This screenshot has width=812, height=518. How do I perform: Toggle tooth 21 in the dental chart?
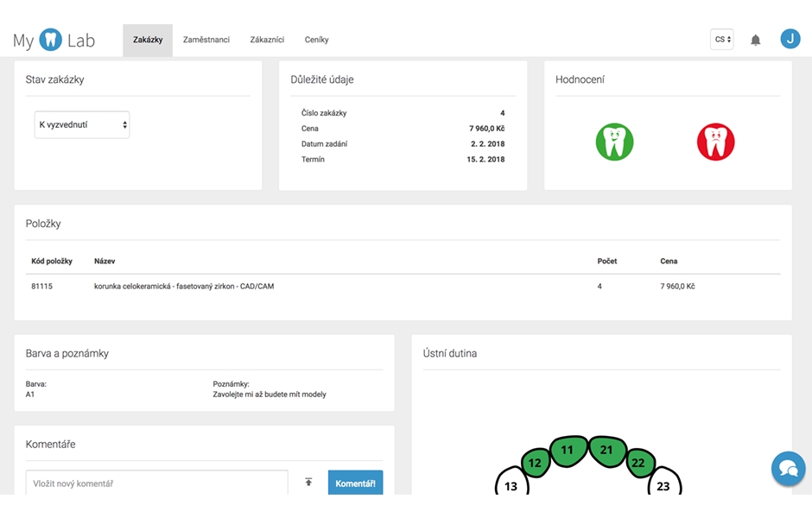607,451
